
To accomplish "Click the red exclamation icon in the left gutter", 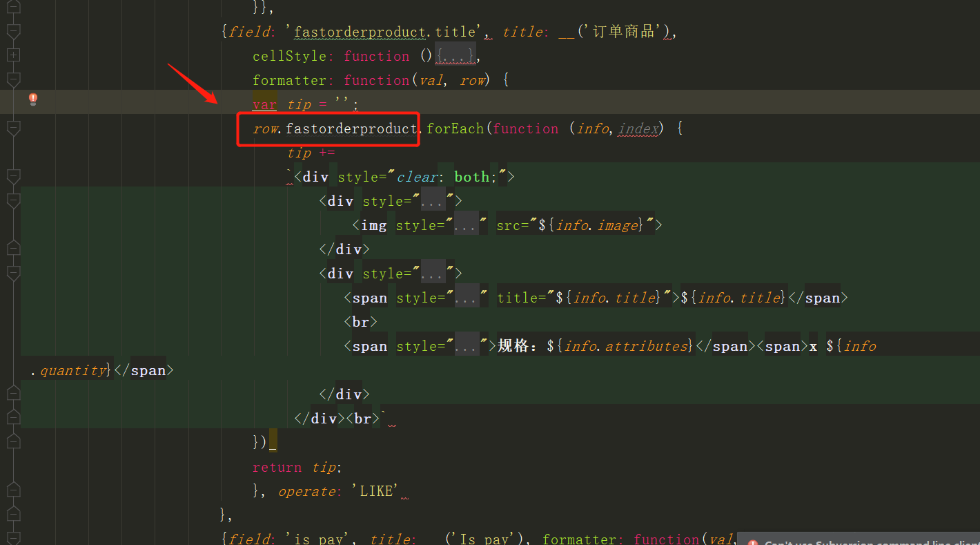I will pos(32,99).
